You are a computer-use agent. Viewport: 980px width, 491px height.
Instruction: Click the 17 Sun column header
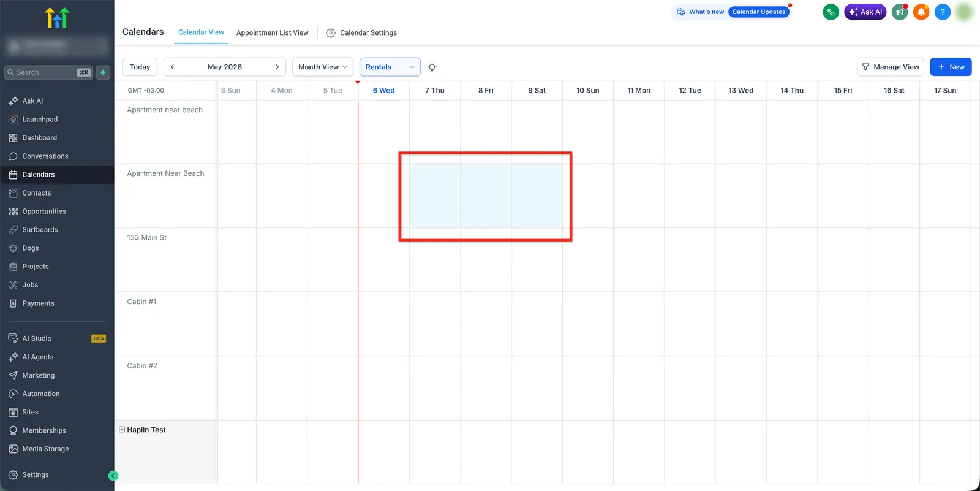click(x=944, y=90)
